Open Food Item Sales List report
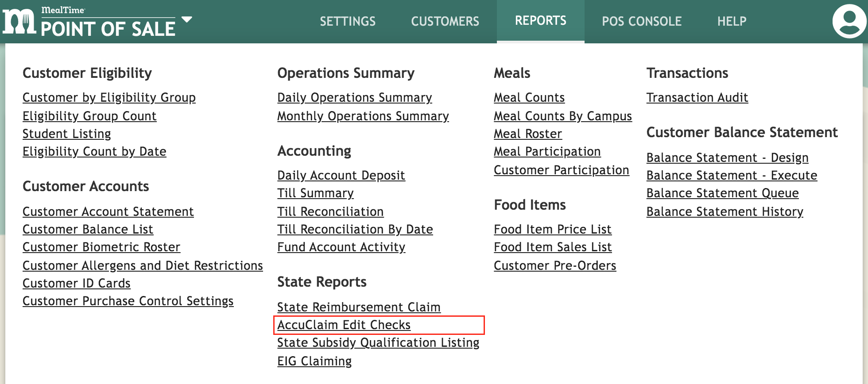 point(553,247)
